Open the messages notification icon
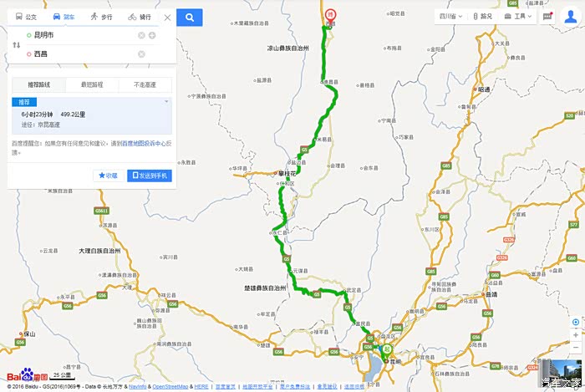 (x=547, y=17)
